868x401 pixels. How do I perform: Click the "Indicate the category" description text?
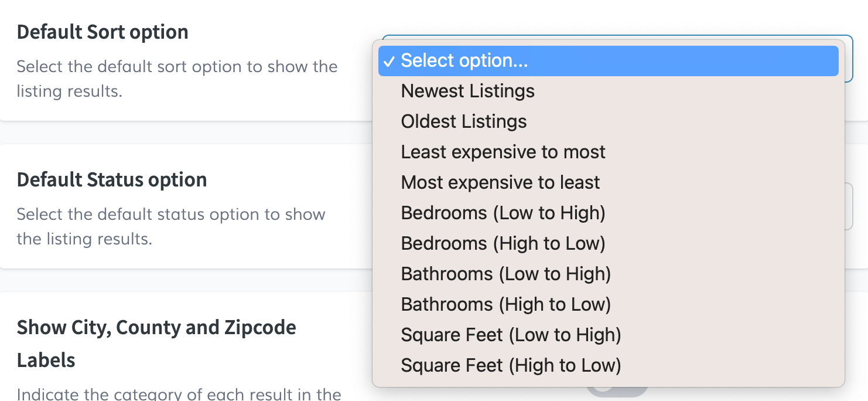(x=179, y=394)
